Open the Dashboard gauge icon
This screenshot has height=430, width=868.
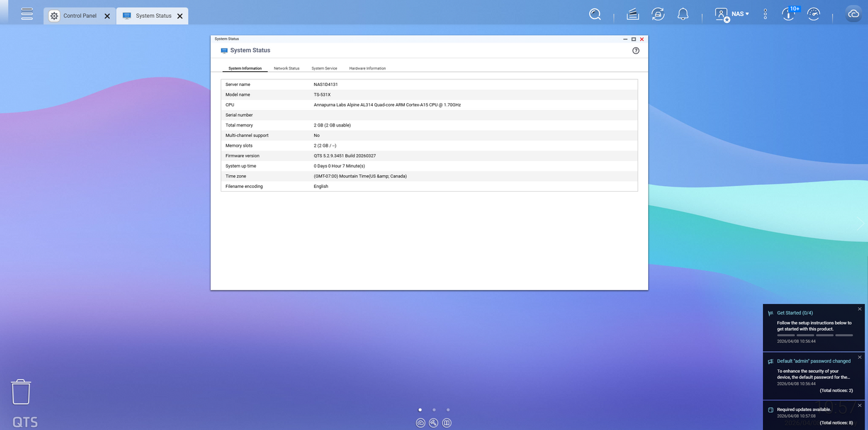[813, 14]
